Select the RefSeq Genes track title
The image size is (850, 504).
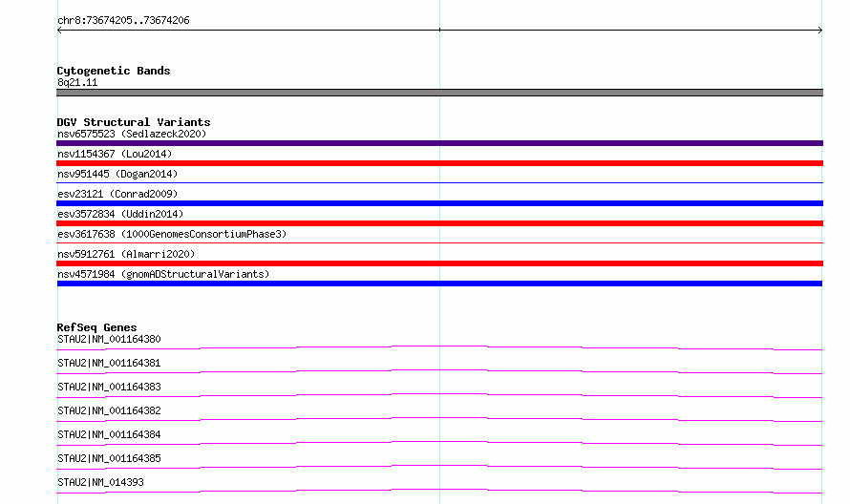(96, 327)
